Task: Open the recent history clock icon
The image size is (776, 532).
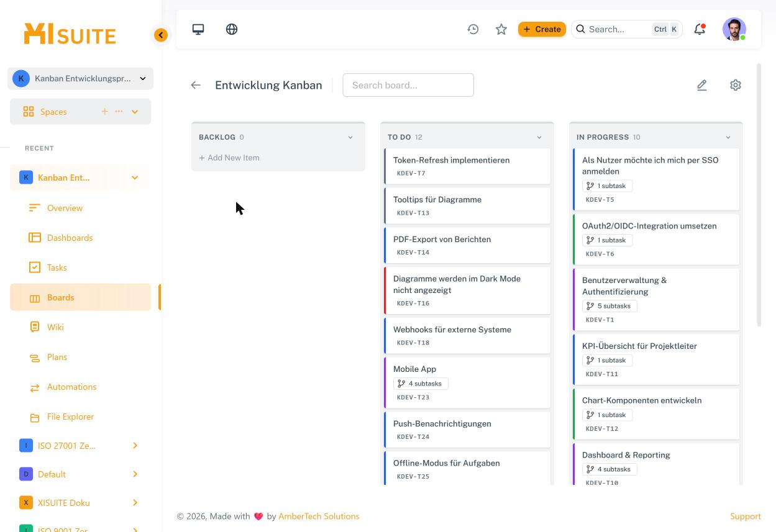Action: (473, 29)
